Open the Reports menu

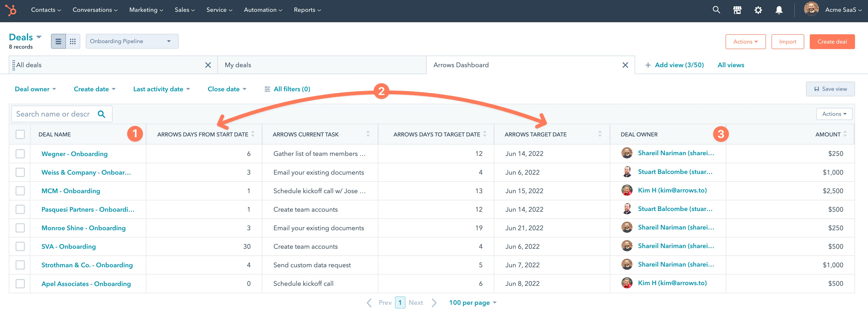[x=307, y=10]
